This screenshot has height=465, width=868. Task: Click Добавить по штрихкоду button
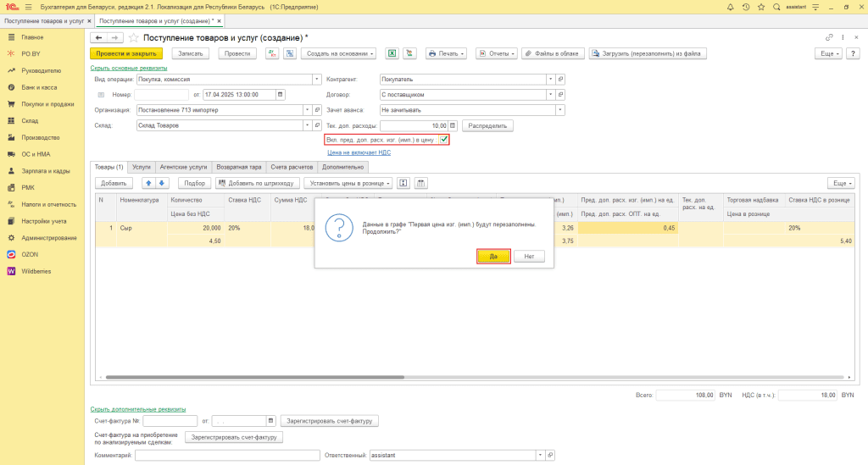pyautogui.click(x=258, y=183)
